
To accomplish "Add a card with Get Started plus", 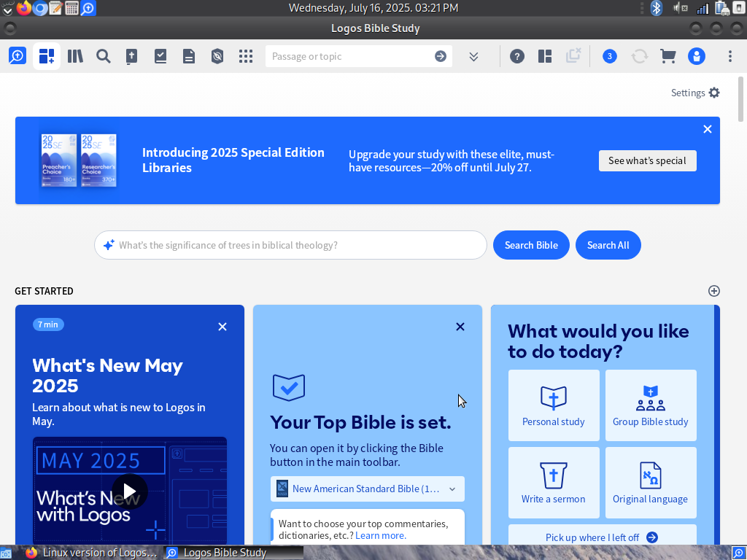I will point(713,291).
